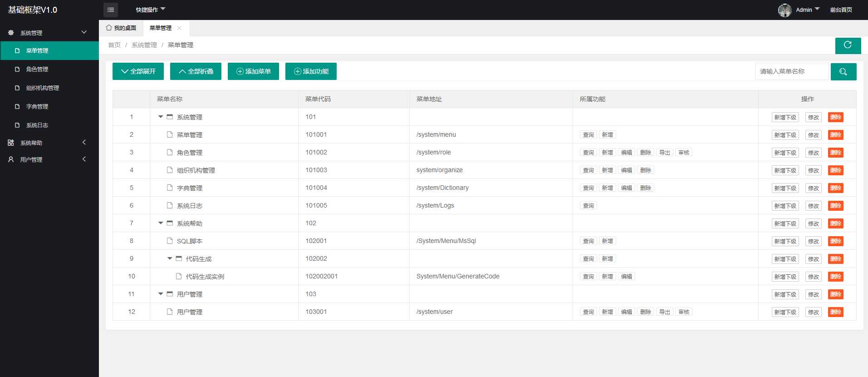The height and width of the screenshot is (377, 868).
Task: Click 系统管理 breadcrumb text
Action: [144, 45]
